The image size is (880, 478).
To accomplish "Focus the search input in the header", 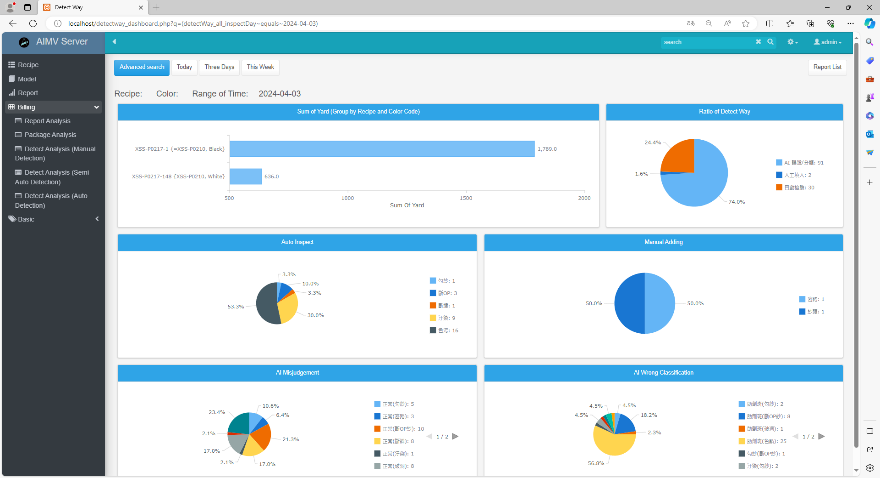I will click(x=707, y=42).
